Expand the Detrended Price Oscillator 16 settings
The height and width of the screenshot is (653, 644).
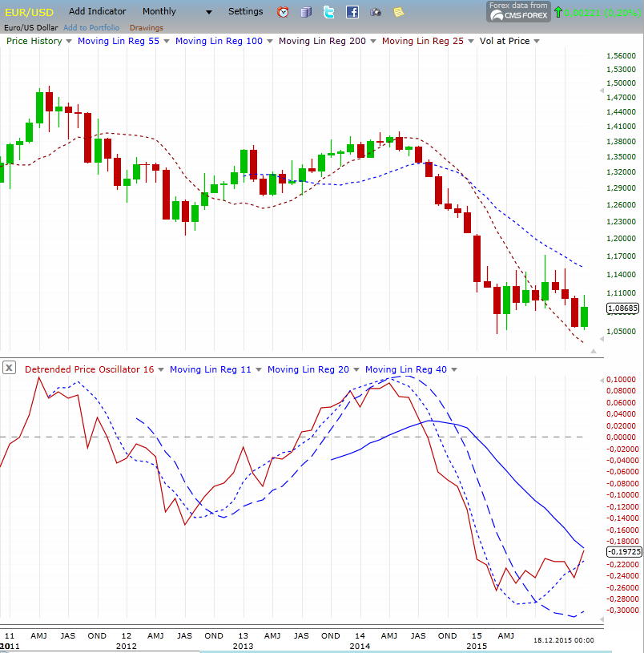click(x=159, y=369)
